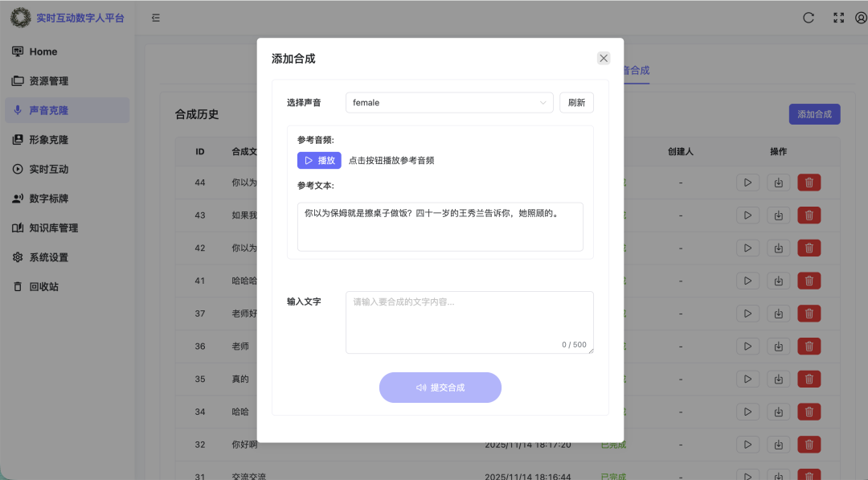Switch to the 语音合成 tab
The width and height of the screenshot is (868, 480).
[x=635, y=71]
